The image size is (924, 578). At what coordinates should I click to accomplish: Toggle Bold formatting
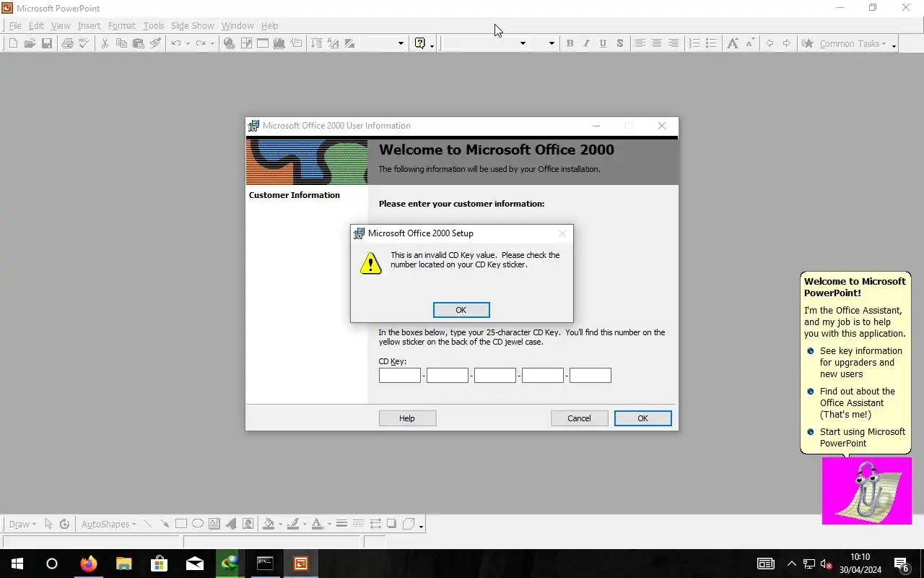(570, 43)
